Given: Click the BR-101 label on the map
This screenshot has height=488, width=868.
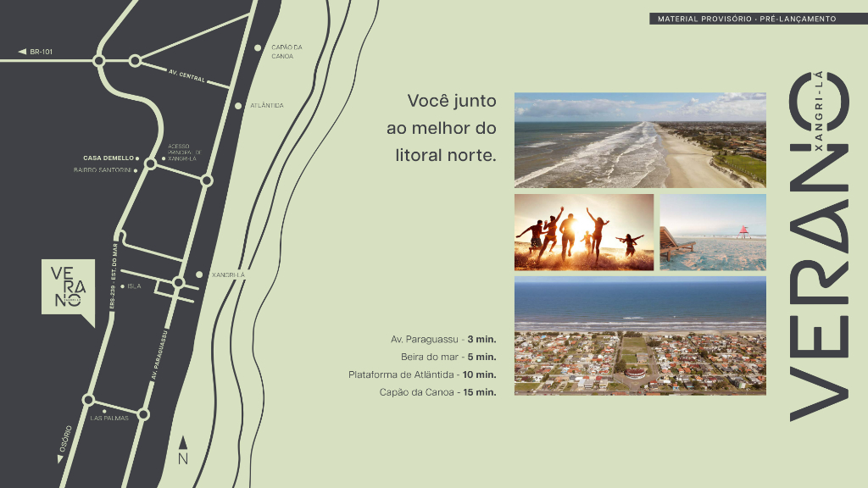Looking at the screenshot, I should 41,52.
